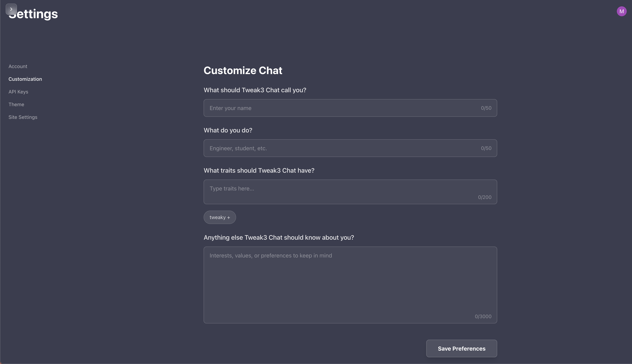This screenshot has width=632, height=364.
Task: Click the Interests, values, or preferences textarea
Action: click(x=350, y=285)
